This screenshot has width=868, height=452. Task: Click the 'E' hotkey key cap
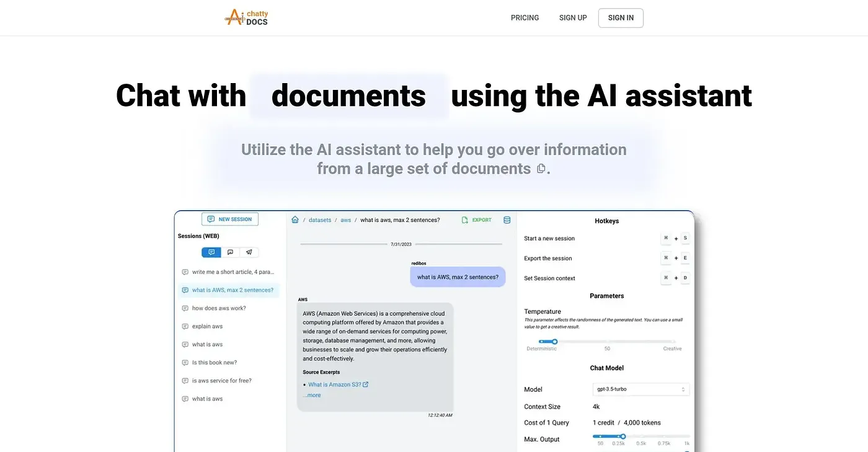coord(685,258)
